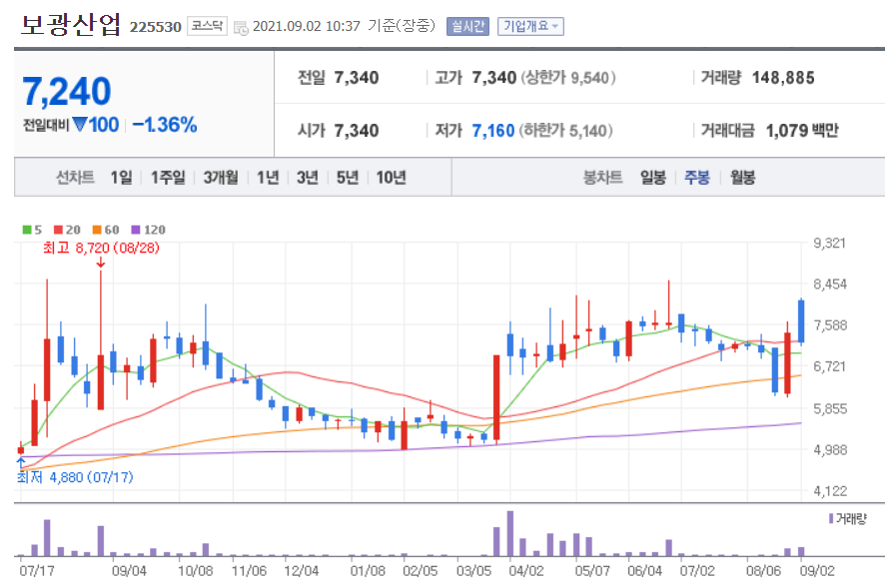
Task: Switch to 일봉 daily candle chart
Action: click(x=653, y=178)
